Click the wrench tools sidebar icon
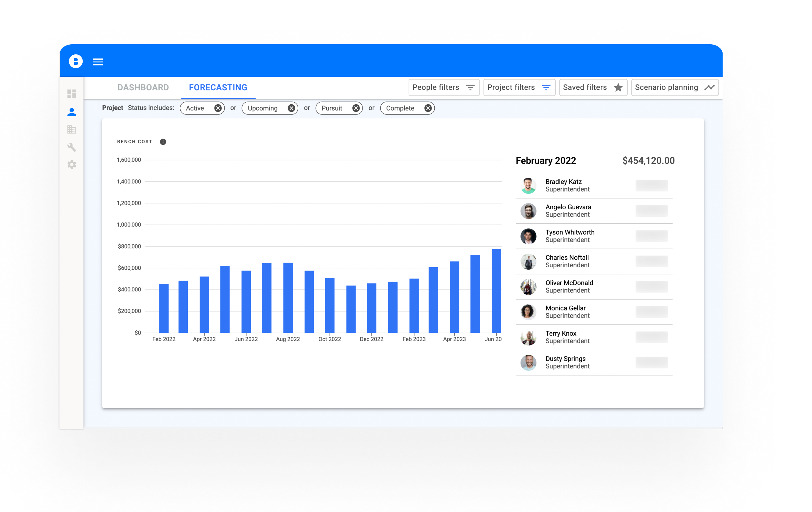812x512 pixels. (x=72, y=147)
